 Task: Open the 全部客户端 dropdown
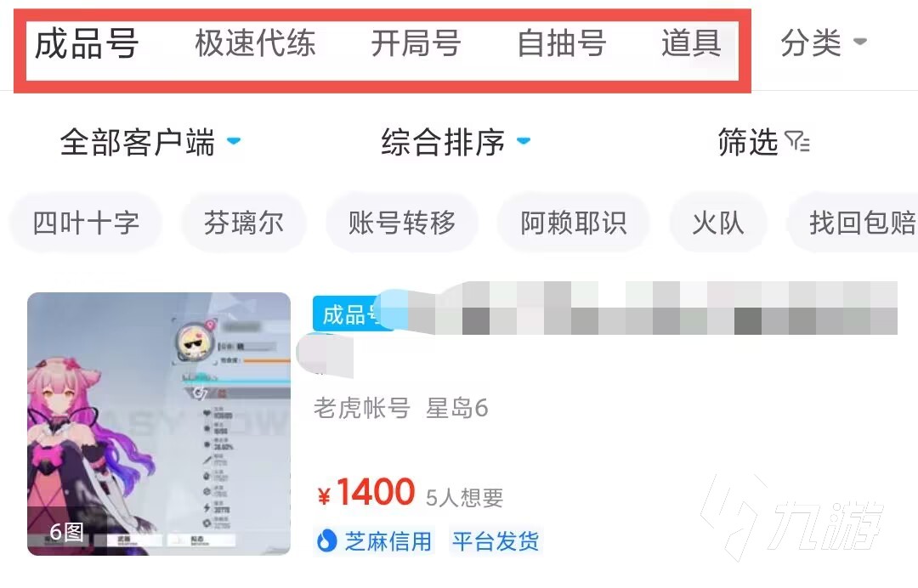coord(150,142)
